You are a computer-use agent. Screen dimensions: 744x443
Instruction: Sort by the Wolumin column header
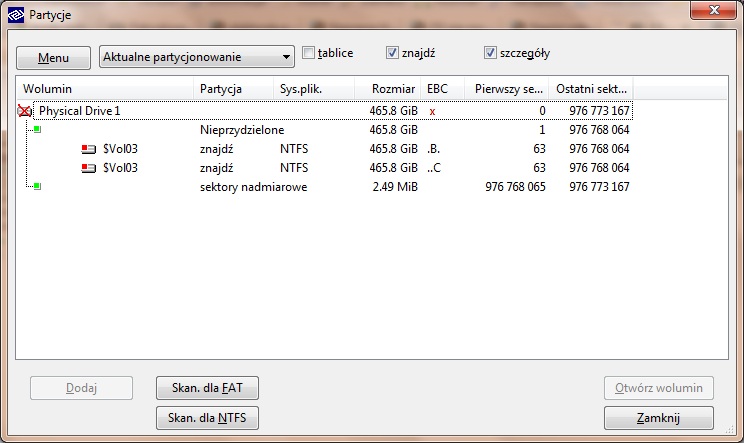click(106, 89)
